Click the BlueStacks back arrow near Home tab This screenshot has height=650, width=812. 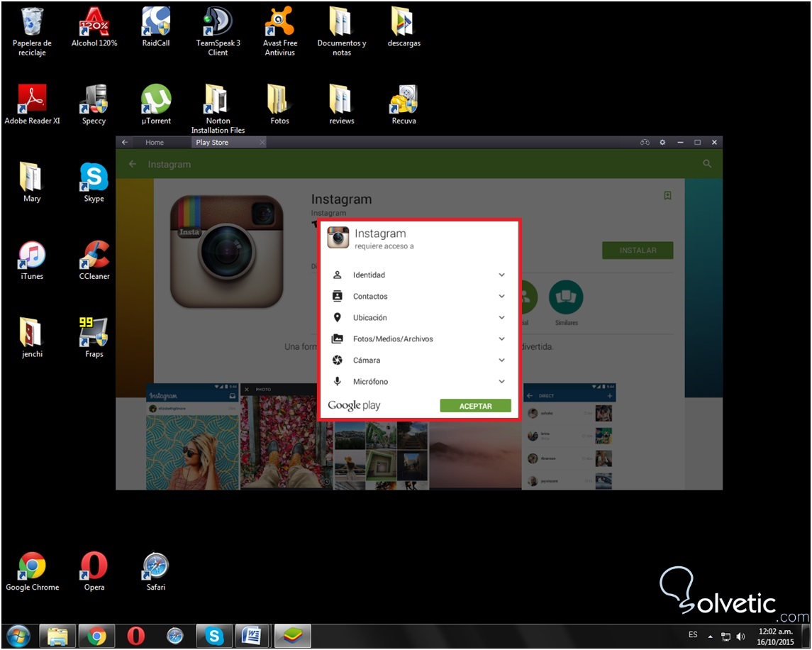125,142
